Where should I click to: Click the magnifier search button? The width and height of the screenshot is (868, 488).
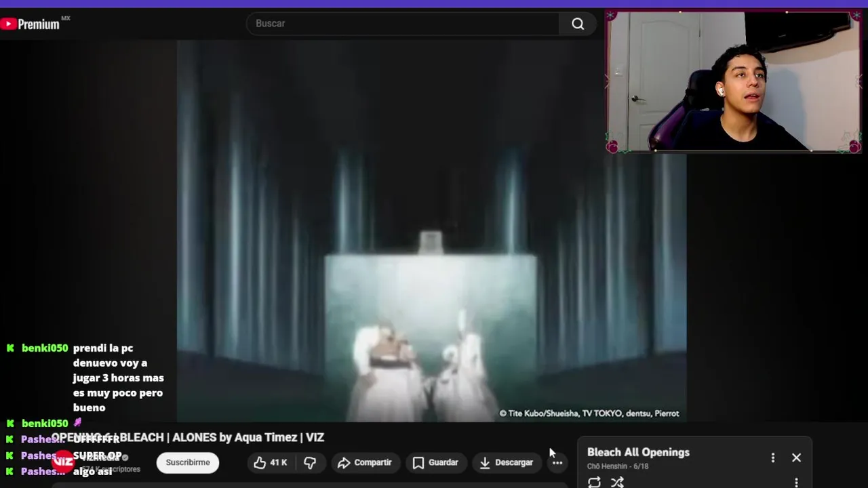coord(578,24)
